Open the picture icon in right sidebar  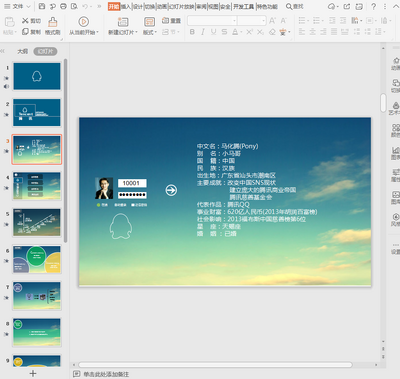pos(396,195)
